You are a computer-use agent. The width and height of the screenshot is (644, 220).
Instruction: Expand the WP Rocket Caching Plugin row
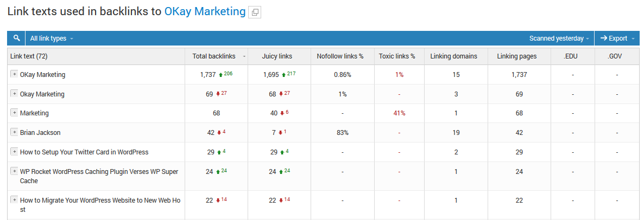tap(14, 171)
